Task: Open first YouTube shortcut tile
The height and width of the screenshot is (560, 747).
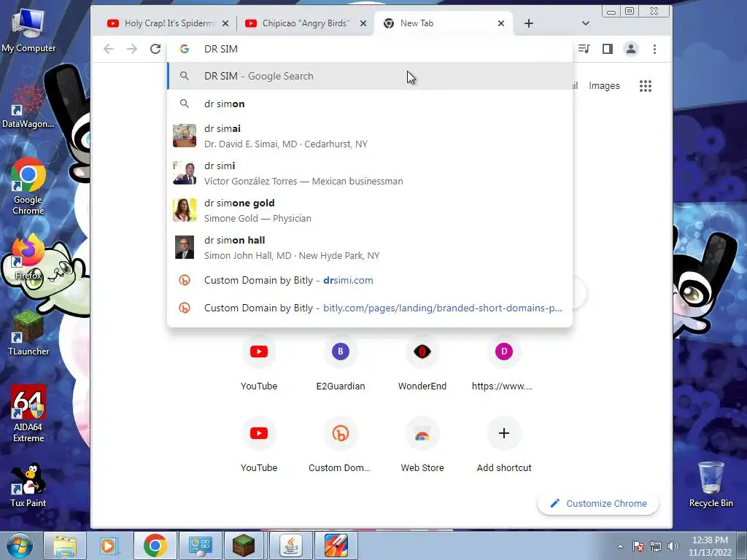Action: pyautogui.click(x=259, y=365)
